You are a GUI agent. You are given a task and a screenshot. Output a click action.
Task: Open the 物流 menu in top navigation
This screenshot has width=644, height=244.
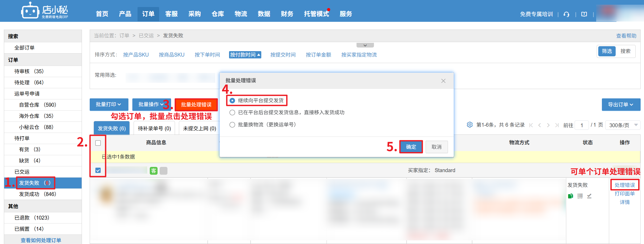[x=241, y=14]
